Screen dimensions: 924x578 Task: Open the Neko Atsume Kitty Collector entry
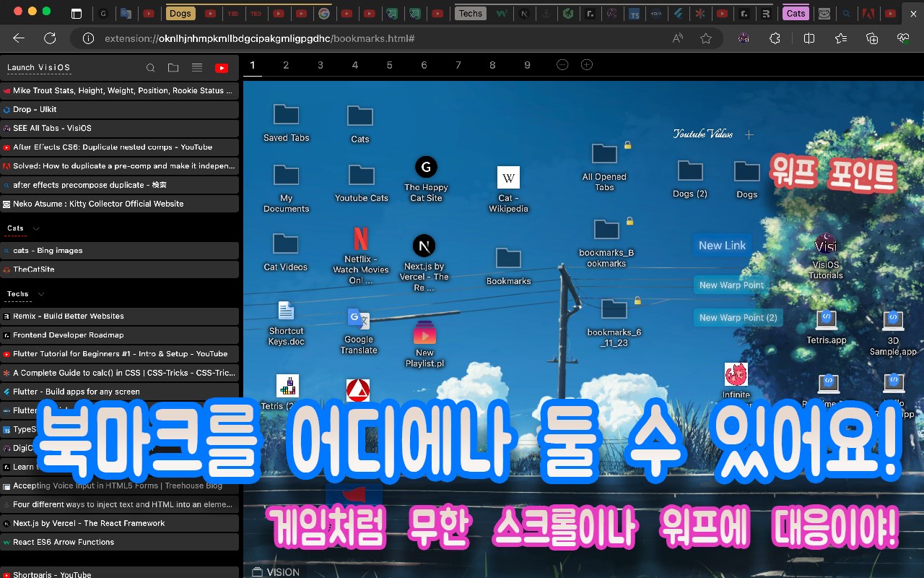coord(119,204)
